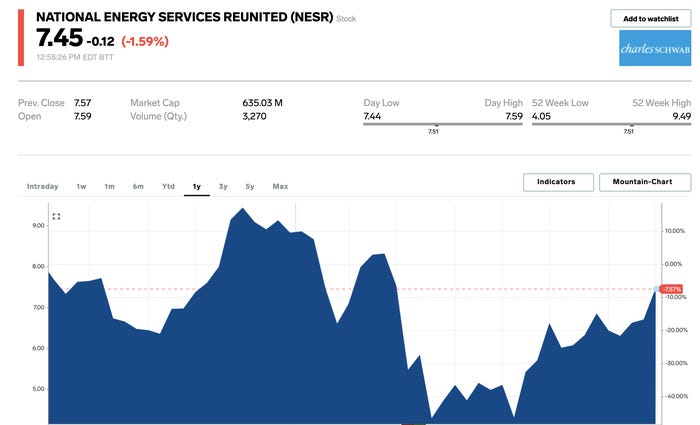Expand chart to fullscreen icon

(56, 217)
